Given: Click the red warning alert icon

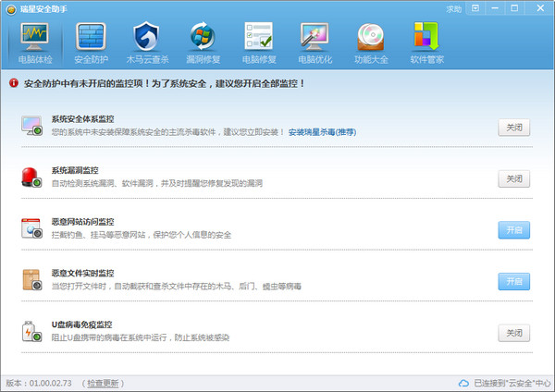Looking at the screenshot, I should coord(14,83).
